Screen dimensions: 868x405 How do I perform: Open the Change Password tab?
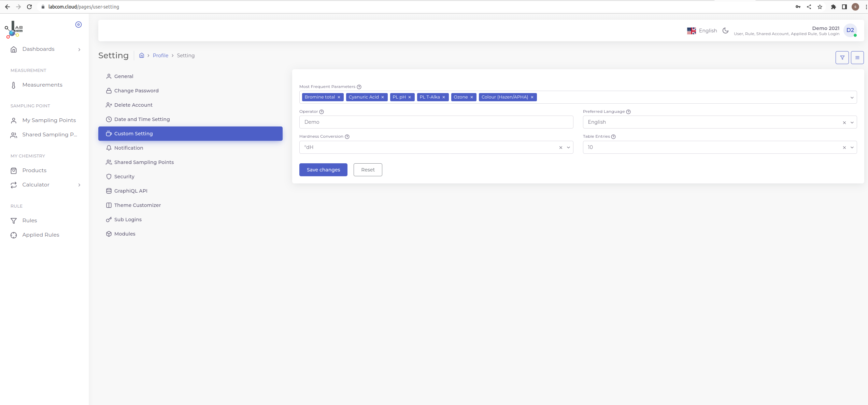[x=190, y=91]
